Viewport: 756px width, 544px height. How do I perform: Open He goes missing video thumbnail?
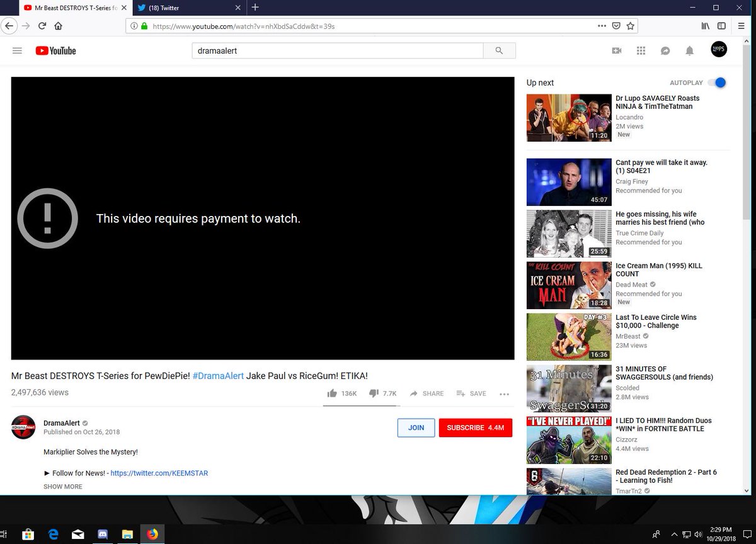569,234
